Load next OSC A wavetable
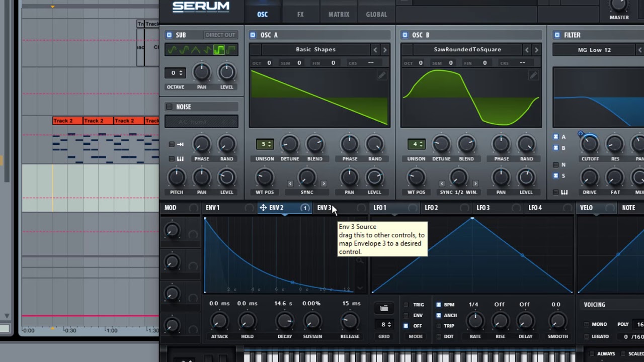644x362 pixels. [385, 50]
